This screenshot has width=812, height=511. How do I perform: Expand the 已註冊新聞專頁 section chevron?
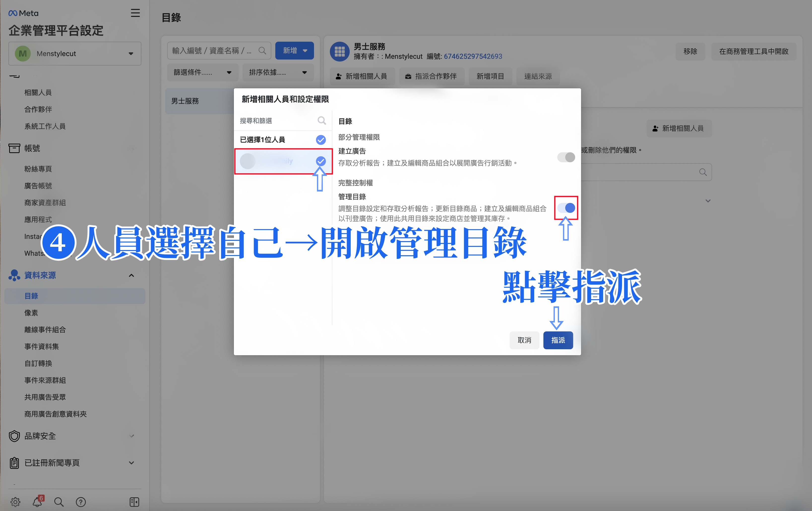click(131, 462)
